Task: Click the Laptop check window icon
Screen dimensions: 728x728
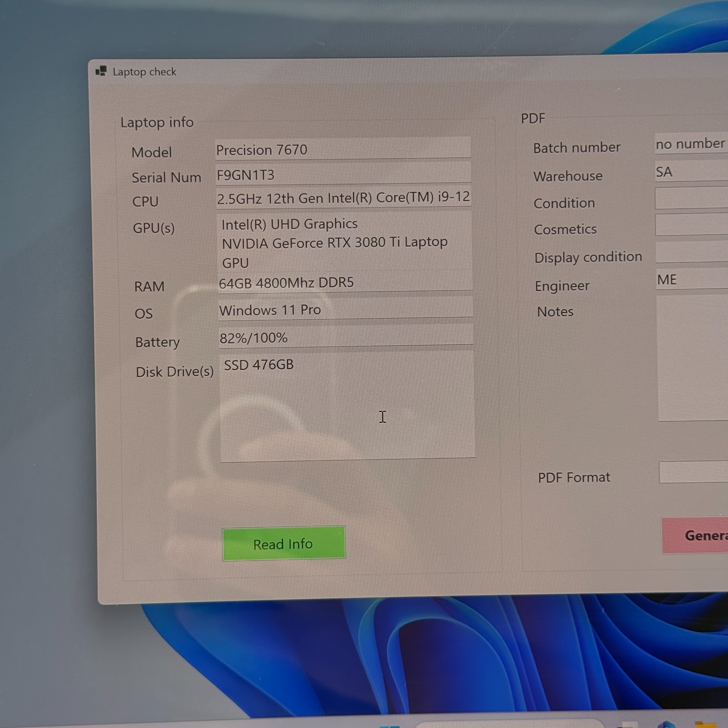Action: 101,71
